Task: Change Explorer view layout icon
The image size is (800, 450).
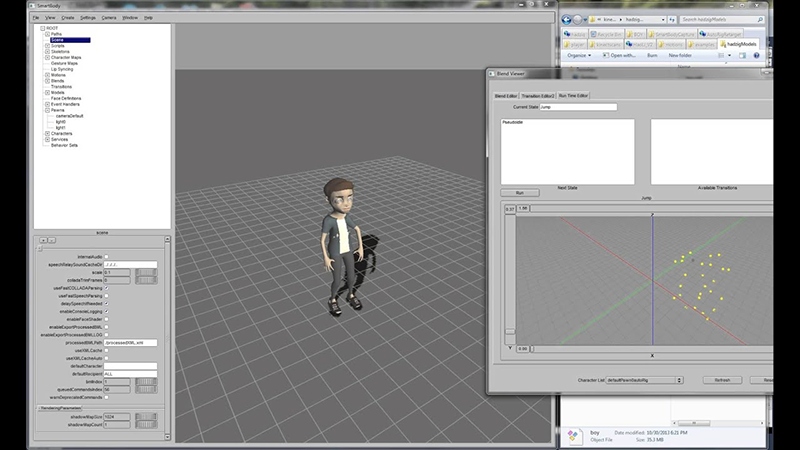Action: 721,55
